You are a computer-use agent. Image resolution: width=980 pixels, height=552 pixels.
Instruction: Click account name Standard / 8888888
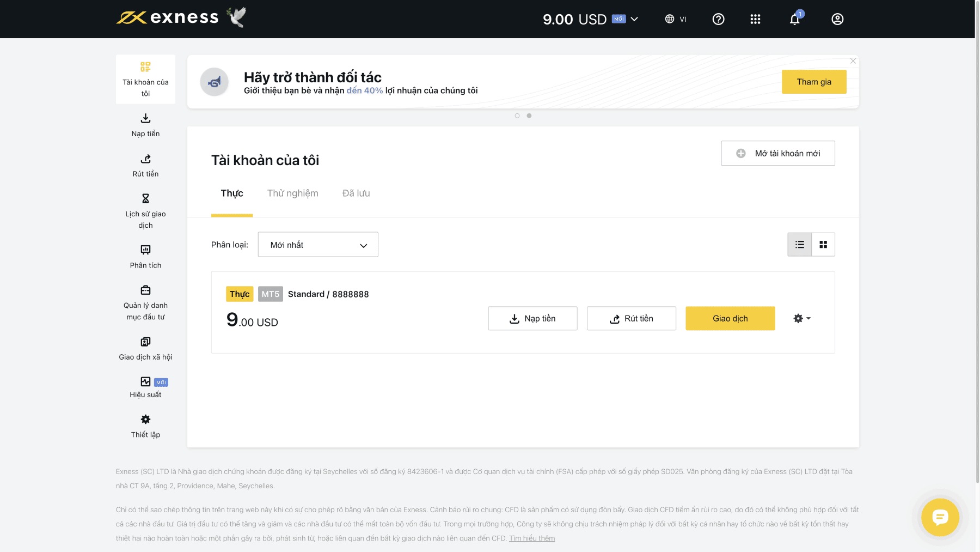(x=328, y=294)
